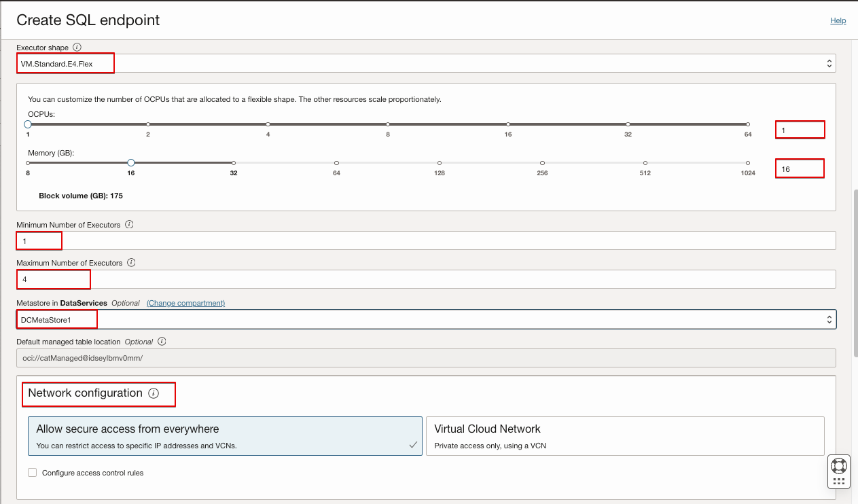Image resolution: width=858 pixels, height=504 pixels.
Task: Click the grid dots below the lifebuoy
Action: click(x=839, y=482)
